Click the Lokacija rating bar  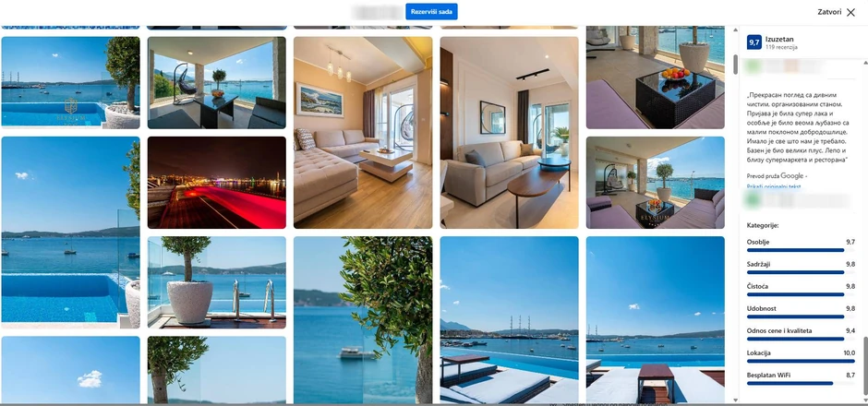click(x=801, y=361)
